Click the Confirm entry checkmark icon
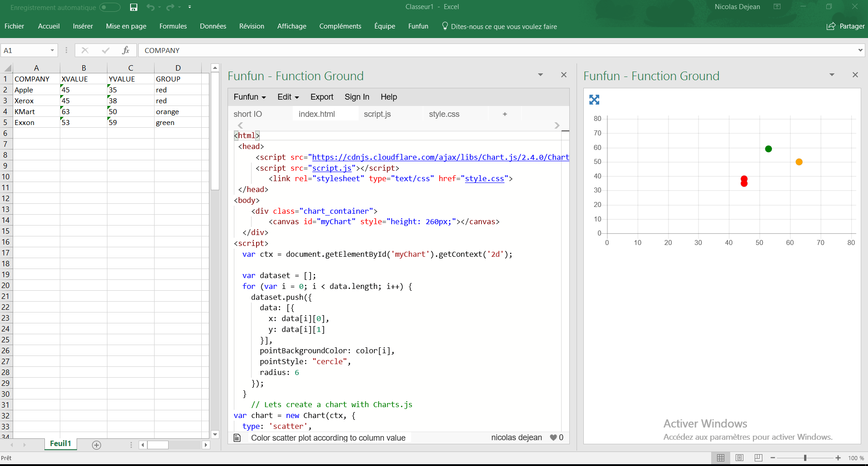 click(106, 50)
